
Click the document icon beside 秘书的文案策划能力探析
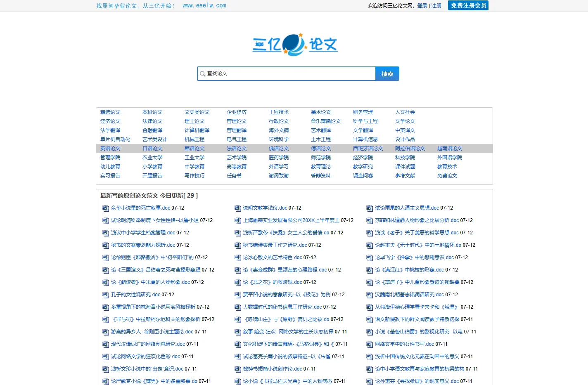[x=105, y=246]
